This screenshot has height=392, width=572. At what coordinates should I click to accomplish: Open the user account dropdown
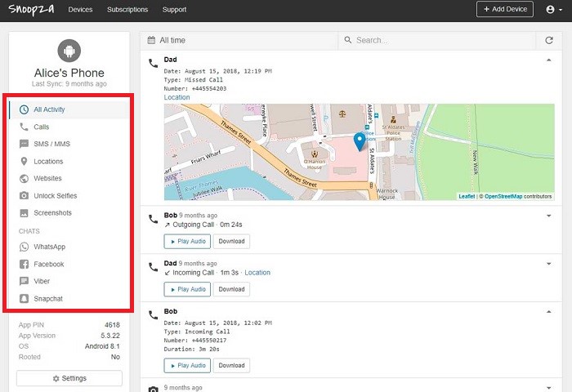click(x=554, y=10)
